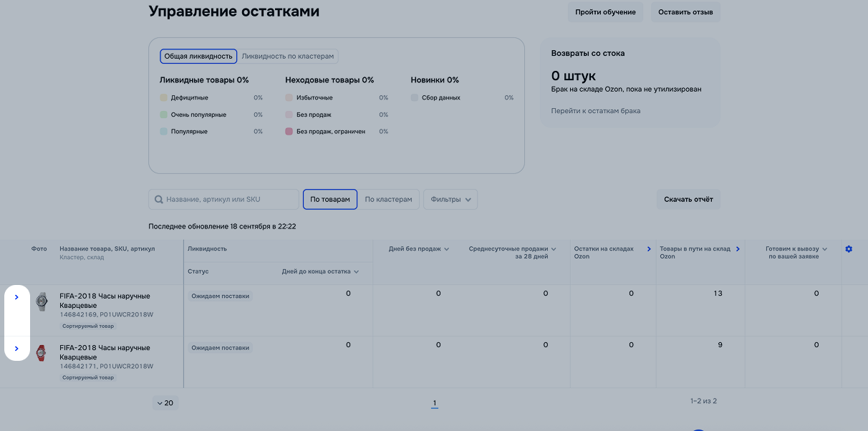The width and height of the screenshot is (868, 431).
Task: Focus the Название, артикул или SKU search field
Action: pos(229,200)
